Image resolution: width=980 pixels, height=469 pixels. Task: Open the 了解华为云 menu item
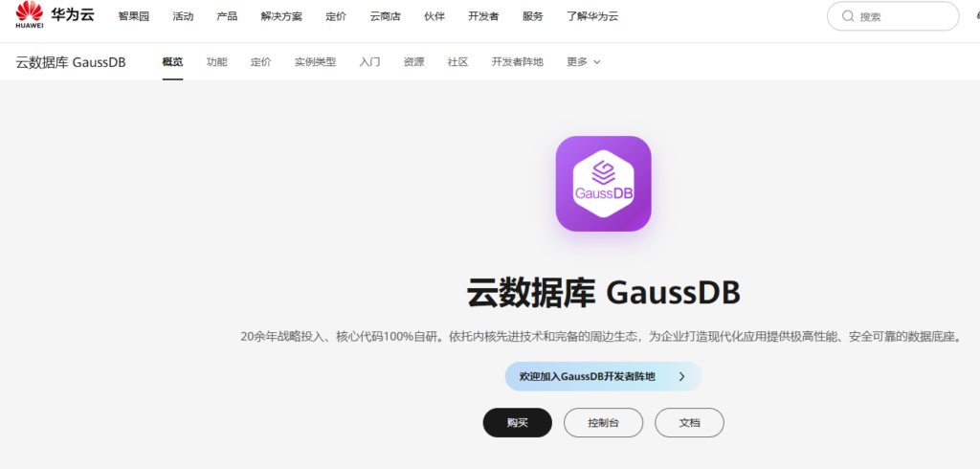(592, 16)
